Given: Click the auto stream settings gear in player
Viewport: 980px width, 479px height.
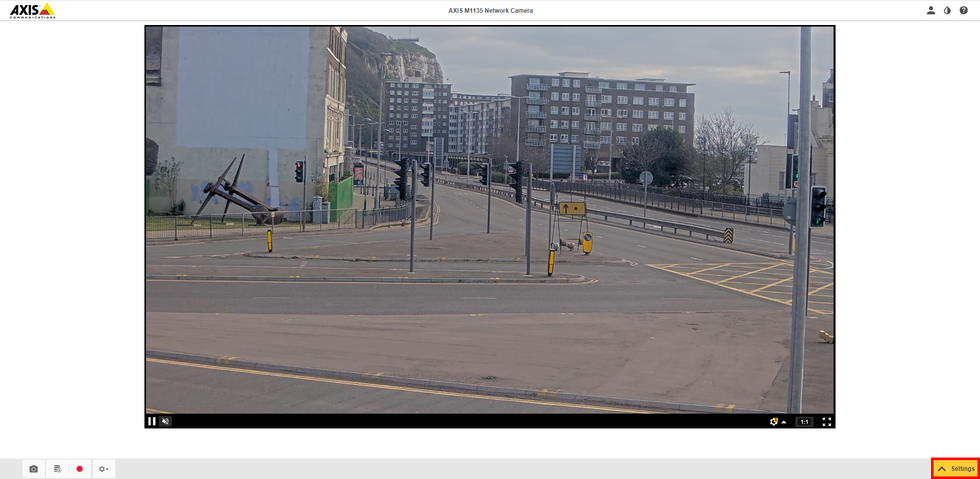Looking at the screenshot, I should click(774, 422).
